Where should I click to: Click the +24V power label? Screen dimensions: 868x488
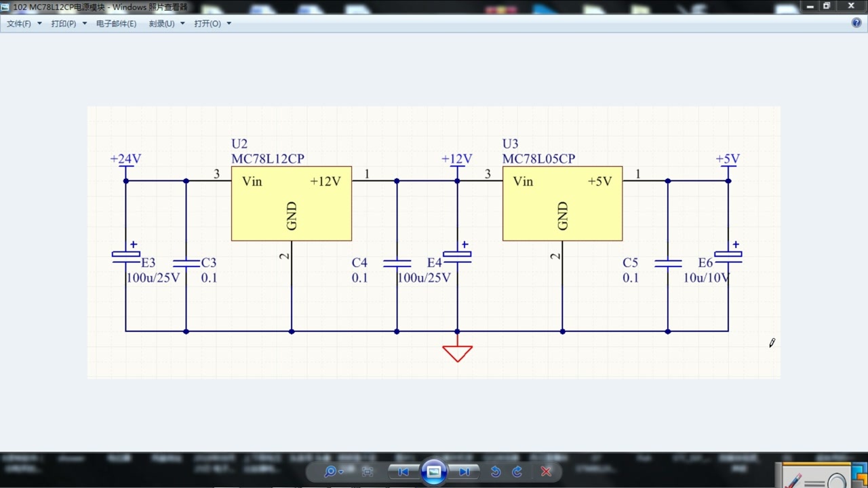(x=125, y=159)
